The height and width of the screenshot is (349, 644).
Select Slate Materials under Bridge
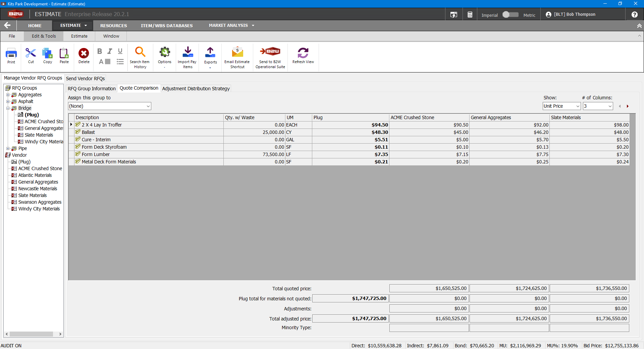(x=39, y=135)
